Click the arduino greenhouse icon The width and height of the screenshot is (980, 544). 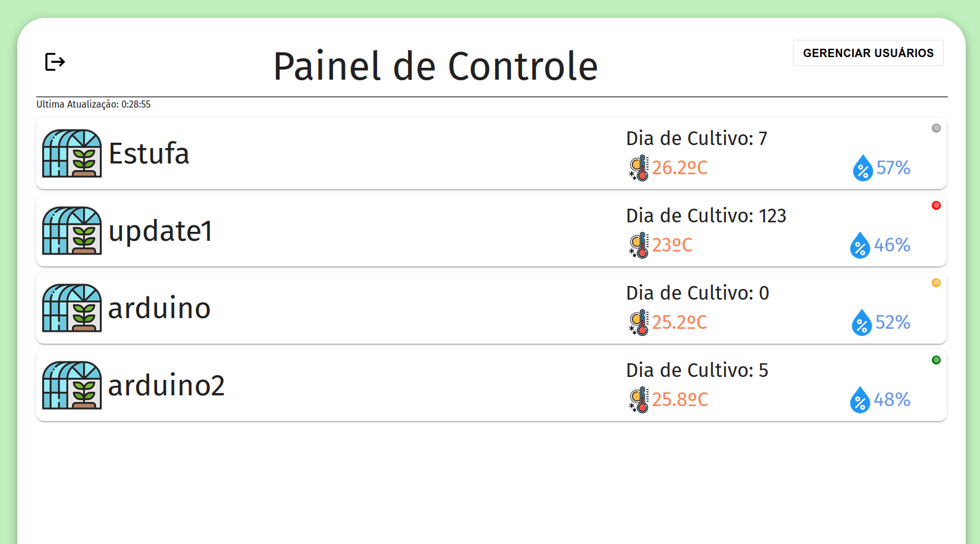tap(72, 308)
